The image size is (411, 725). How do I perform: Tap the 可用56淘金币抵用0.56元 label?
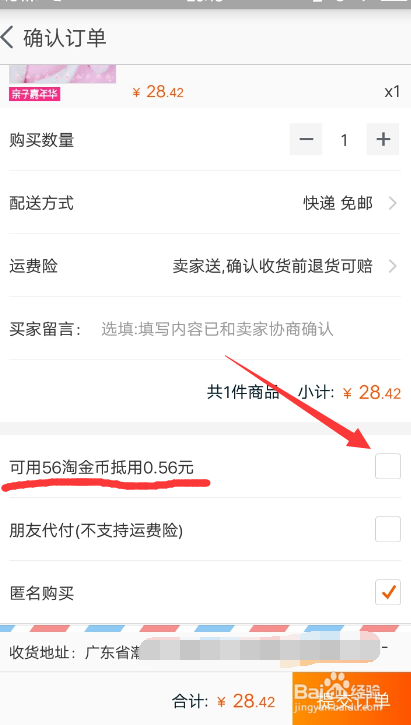click(101, 468)
